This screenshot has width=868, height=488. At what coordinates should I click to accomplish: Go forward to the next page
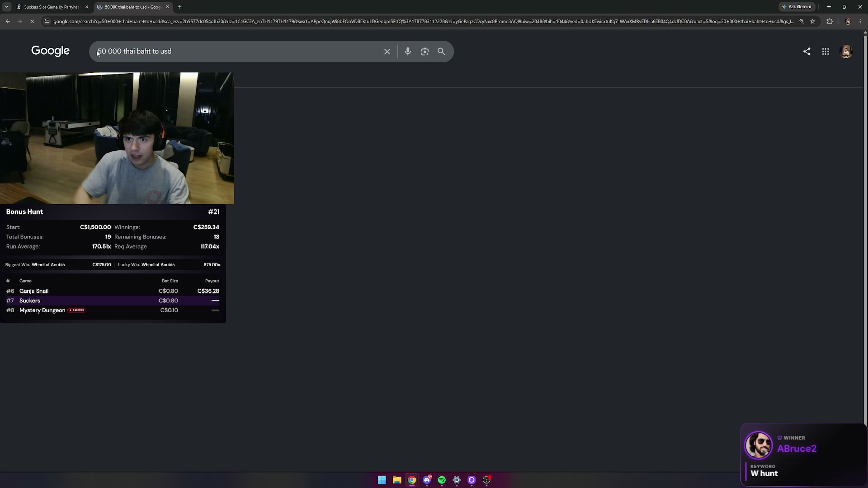(x=20, y=21)
